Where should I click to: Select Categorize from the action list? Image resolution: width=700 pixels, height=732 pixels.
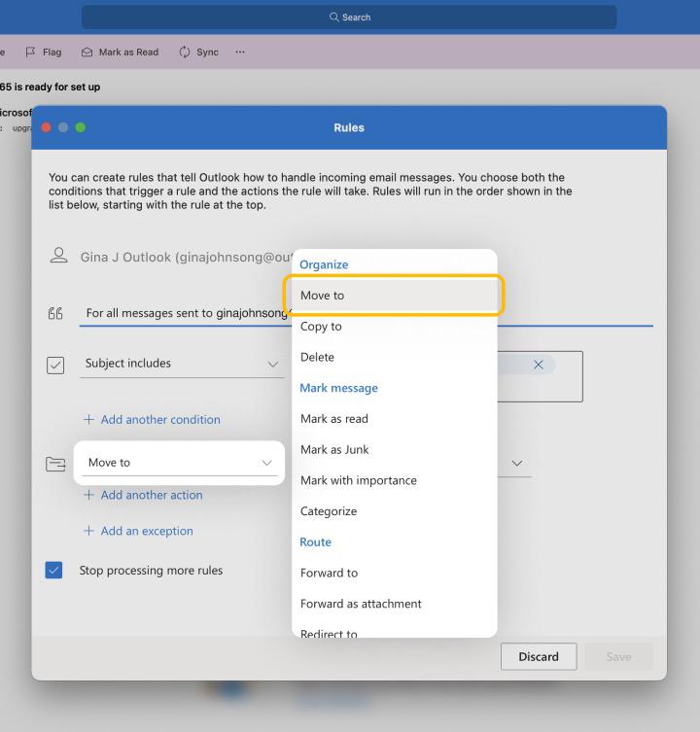329,511
